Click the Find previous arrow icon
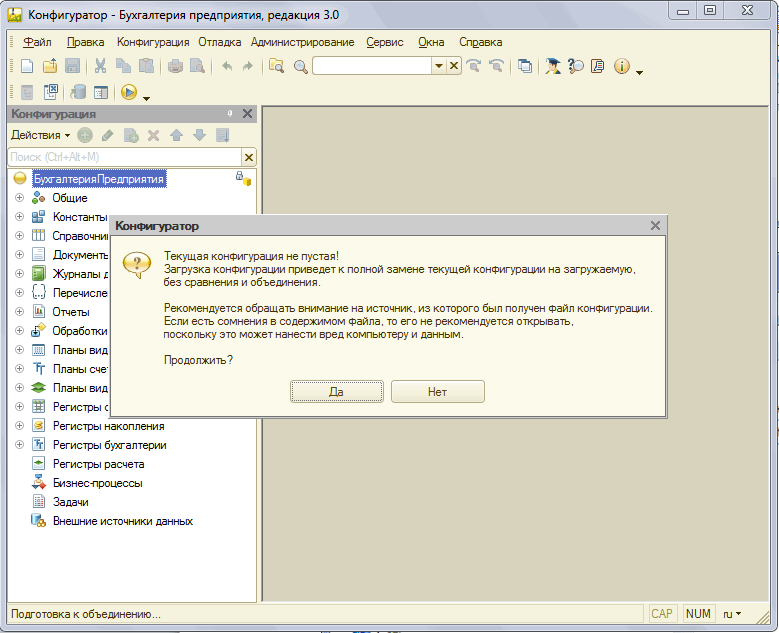This screenshot has height=633, width=779. point(496,66)
